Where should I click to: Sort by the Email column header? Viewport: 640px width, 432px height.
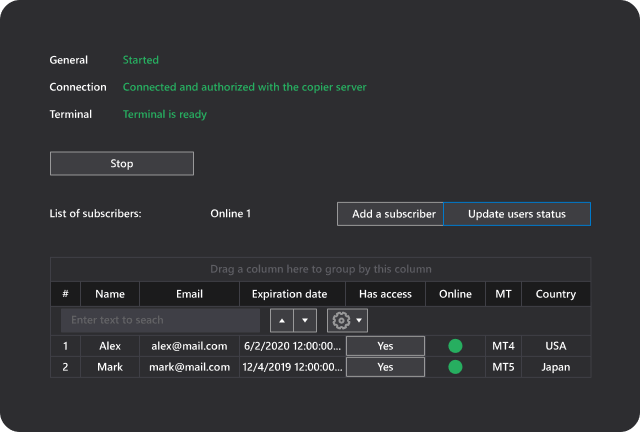click(x=189, y=294)
